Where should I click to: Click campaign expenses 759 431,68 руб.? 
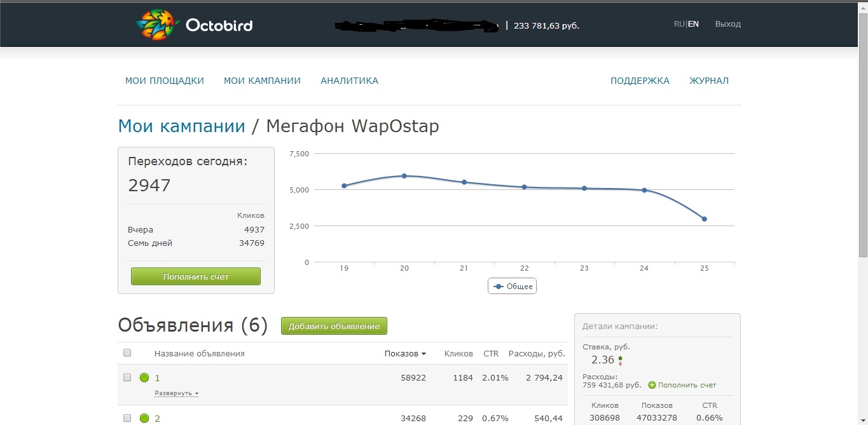pos(612,385)
